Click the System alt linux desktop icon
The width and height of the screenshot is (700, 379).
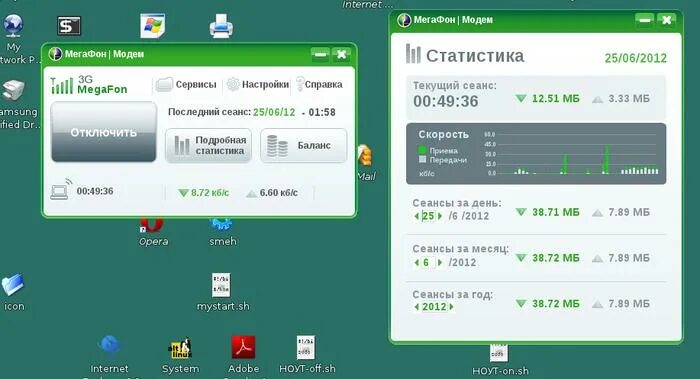180,348
